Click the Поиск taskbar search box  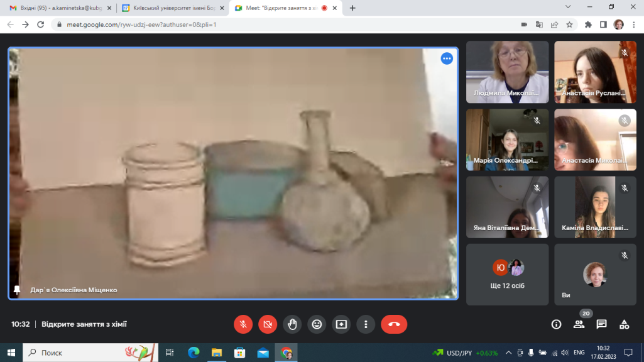tap(90, 353)
